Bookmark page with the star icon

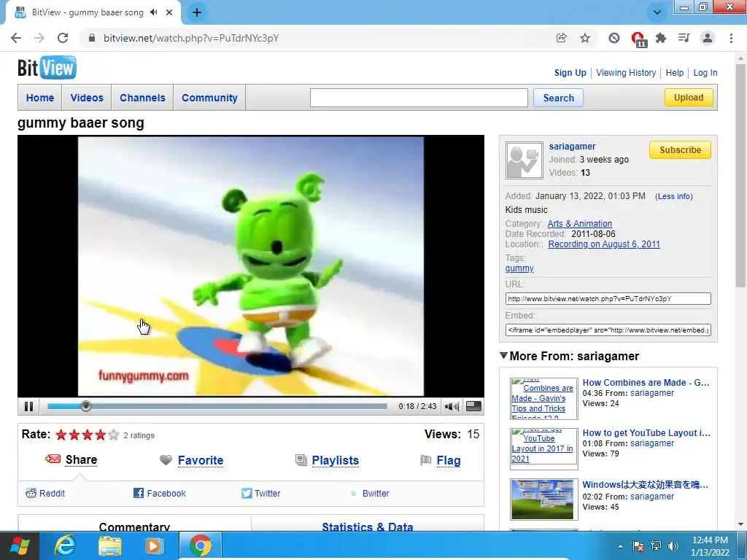[x=584, y=38]
